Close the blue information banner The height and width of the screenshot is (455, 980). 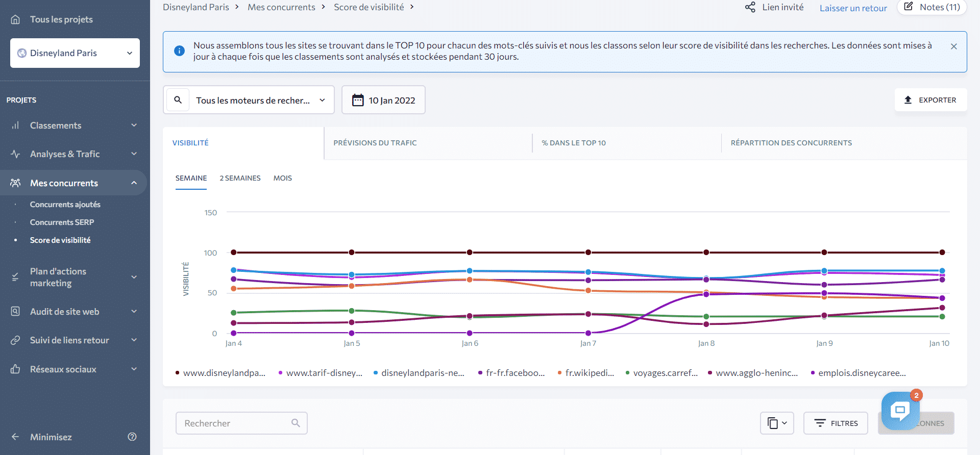pyautogui.click(x=953, y=46)
